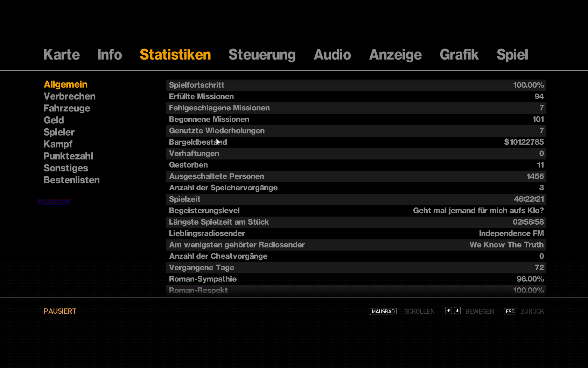Select the Sonstiges category

point(66,168)
